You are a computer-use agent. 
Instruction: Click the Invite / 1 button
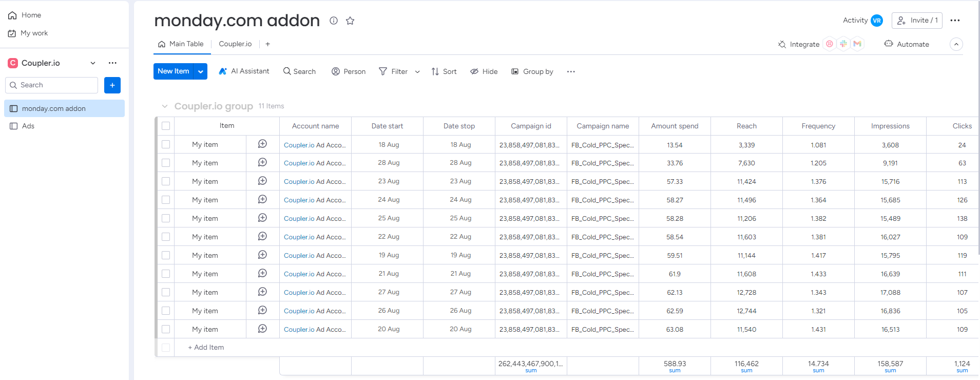point(917,21)
